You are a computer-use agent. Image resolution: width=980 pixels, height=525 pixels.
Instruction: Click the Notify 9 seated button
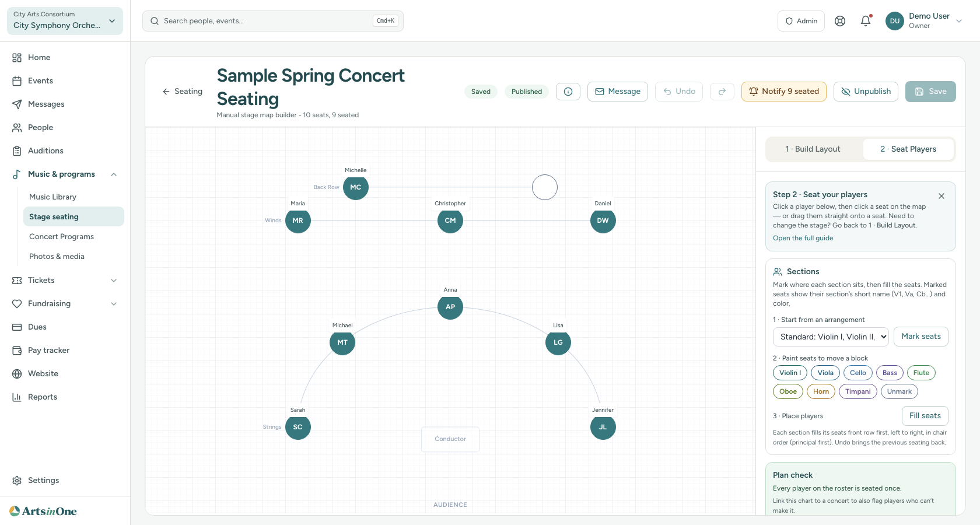[783, 92]
